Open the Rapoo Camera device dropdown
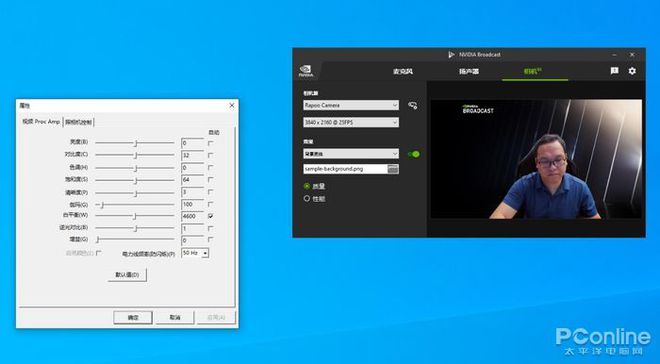 [351, 105]
